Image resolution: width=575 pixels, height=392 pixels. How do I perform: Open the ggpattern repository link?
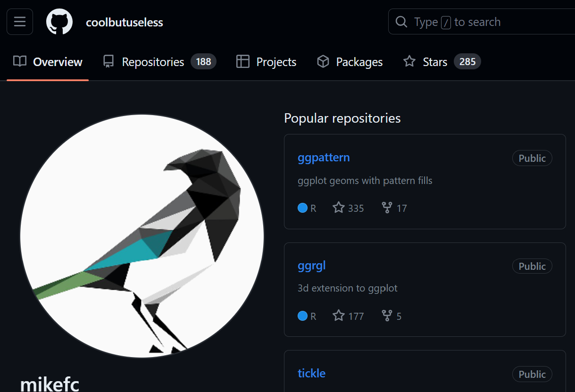324,157
